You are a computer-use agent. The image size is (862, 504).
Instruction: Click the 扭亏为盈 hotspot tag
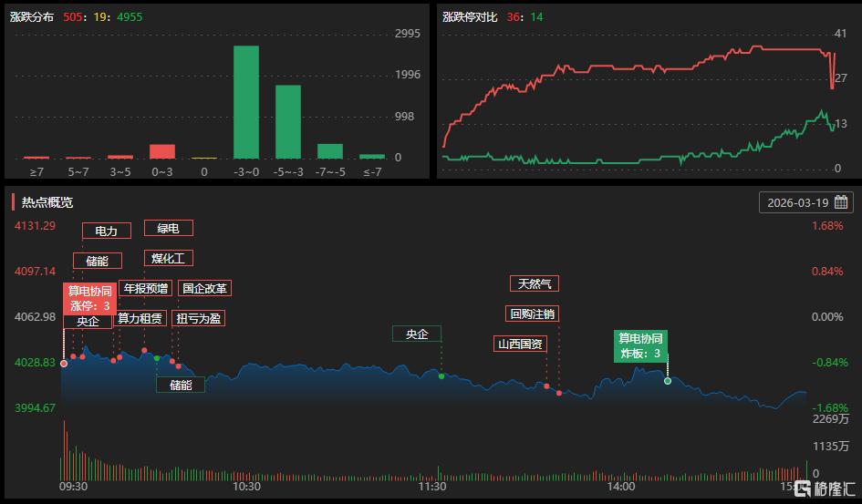coord(199,318)
